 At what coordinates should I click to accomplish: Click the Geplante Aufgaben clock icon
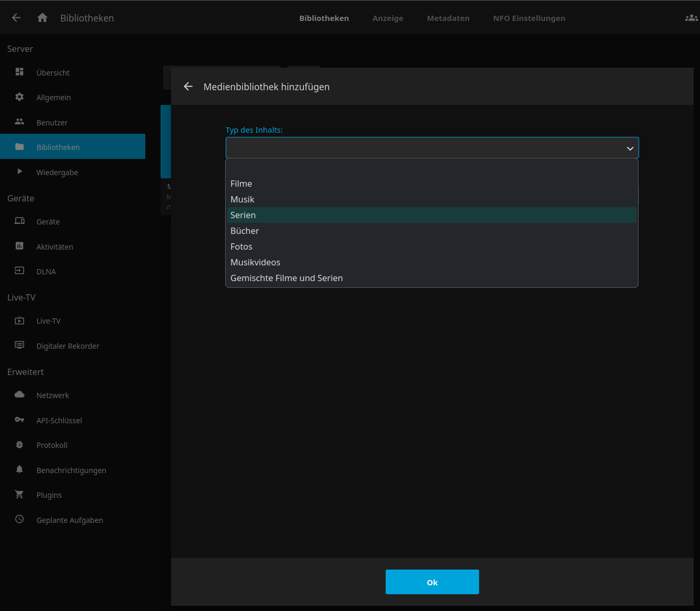(x=19, y=519)
